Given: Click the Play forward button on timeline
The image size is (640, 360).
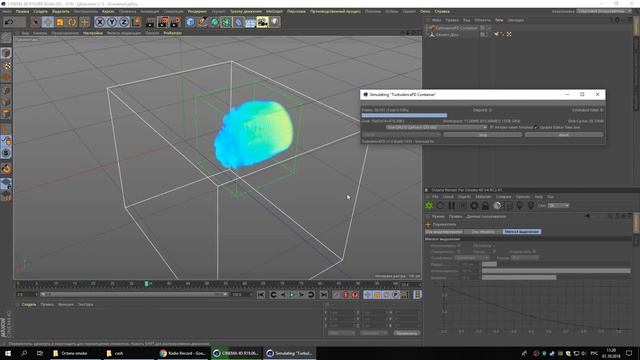Looking at the screenshot, I should coord(292,295).
